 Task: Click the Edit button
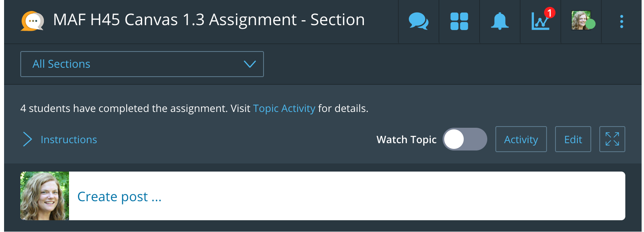573,139
